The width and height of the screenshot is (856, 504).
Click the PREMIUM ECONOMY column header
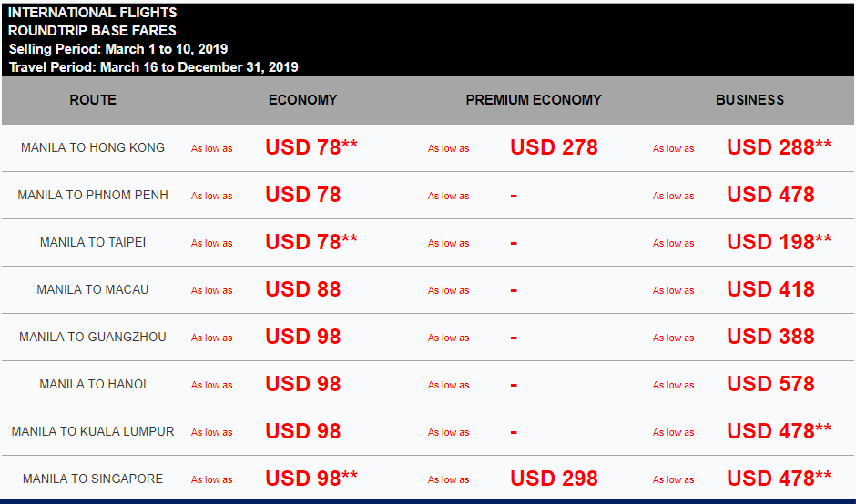534,100
